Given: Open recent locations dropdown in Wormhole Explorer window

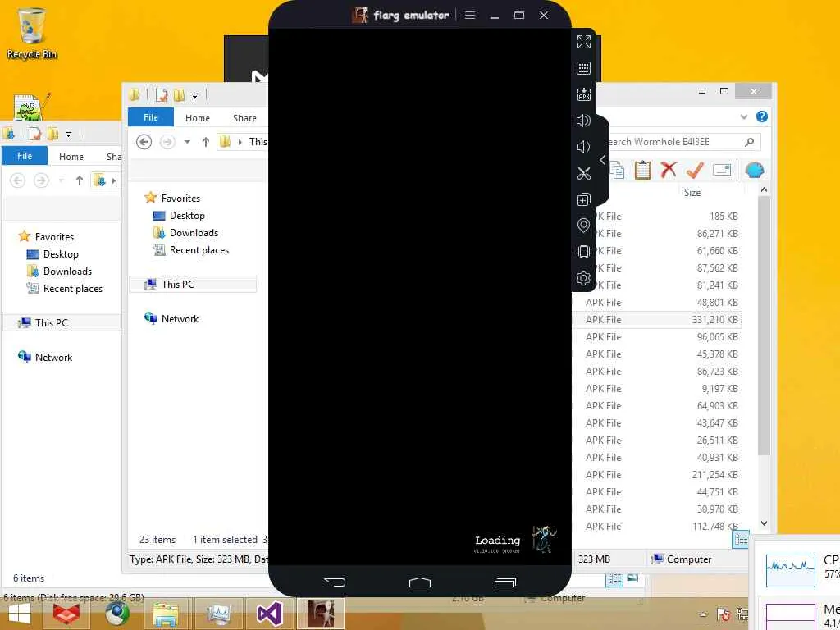Looking at the screenshot, I should click(x=187, y=142).
